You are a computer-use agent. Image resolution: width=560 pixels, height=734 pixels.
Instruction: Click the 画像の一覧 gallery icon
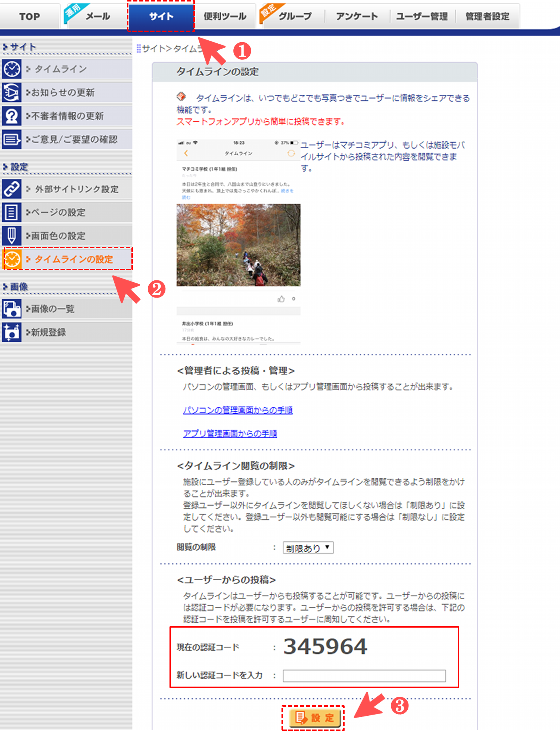(12, 309)
